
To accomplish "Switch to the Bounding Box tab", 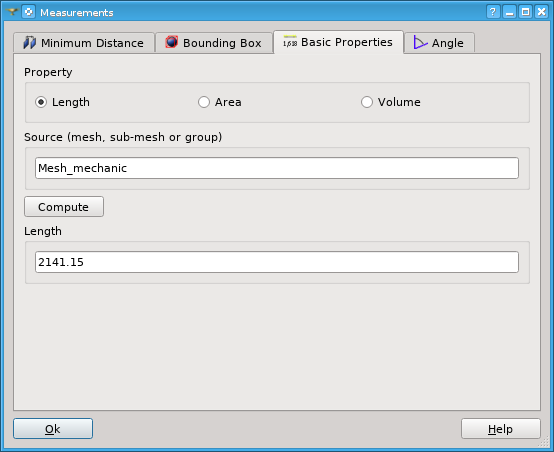I will point(214,43).
